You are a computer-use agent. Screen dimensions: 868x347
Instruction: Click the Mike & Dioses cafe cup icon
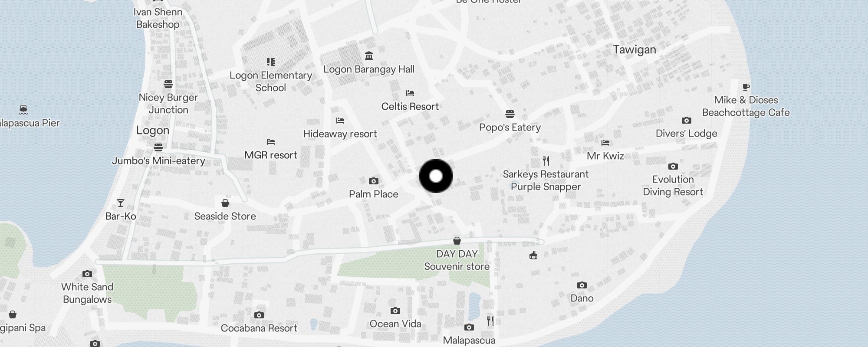pyautogui.click(x=746, y=87)
